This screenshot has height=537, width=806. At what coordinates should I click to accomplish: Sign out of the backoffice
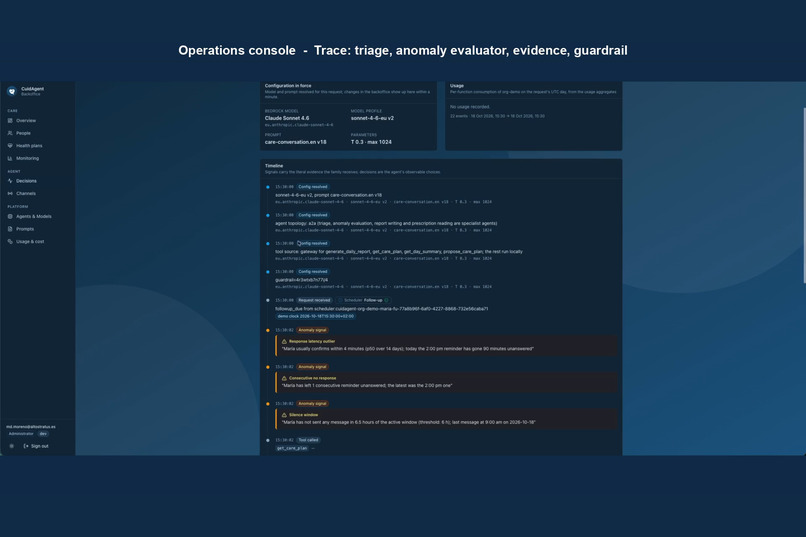36,446
